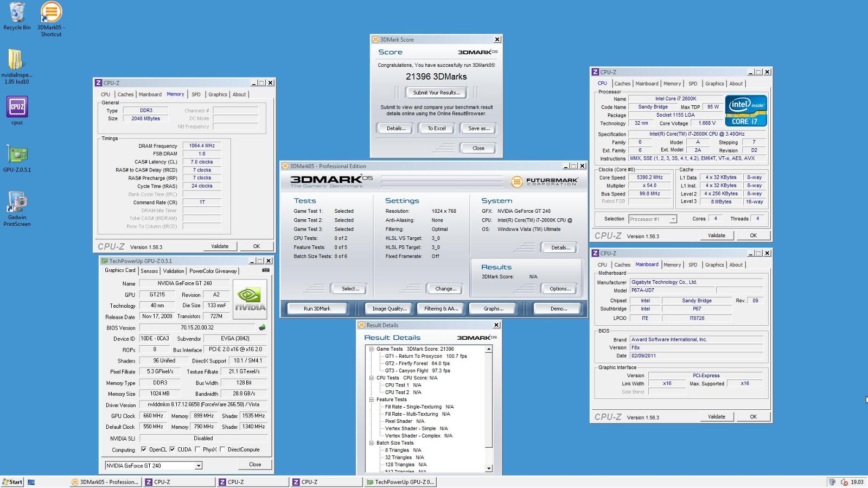Collapse the Batch Size Tests tree node

coord(372,443)
